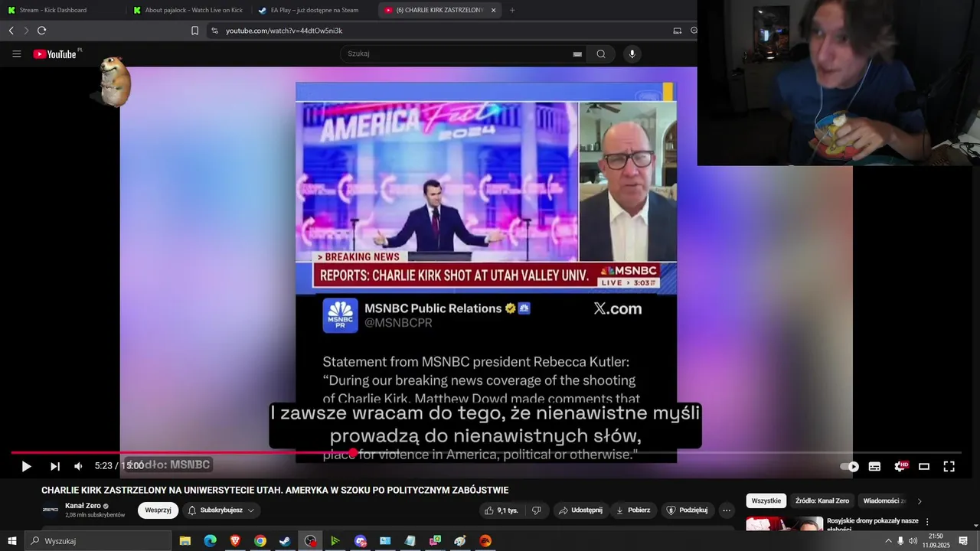980x551 pixels.
Task: Toggle subtitles captions button
Action: click(x=874, y=466)
